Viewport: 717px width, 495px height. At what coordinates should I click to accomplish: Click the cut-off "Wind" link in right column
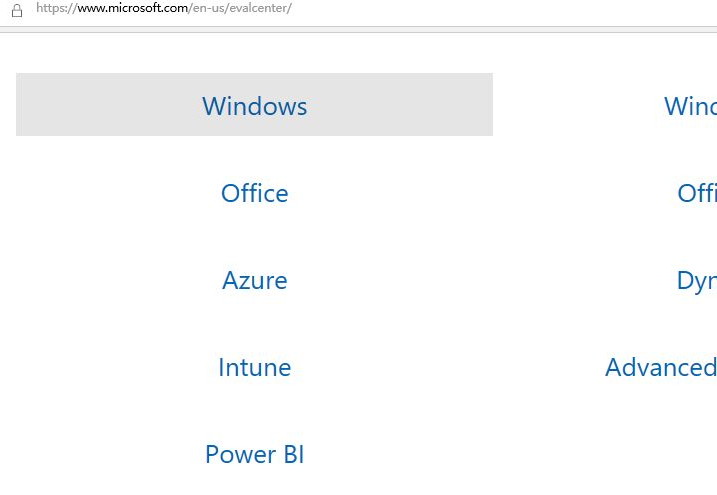point(691,106)
